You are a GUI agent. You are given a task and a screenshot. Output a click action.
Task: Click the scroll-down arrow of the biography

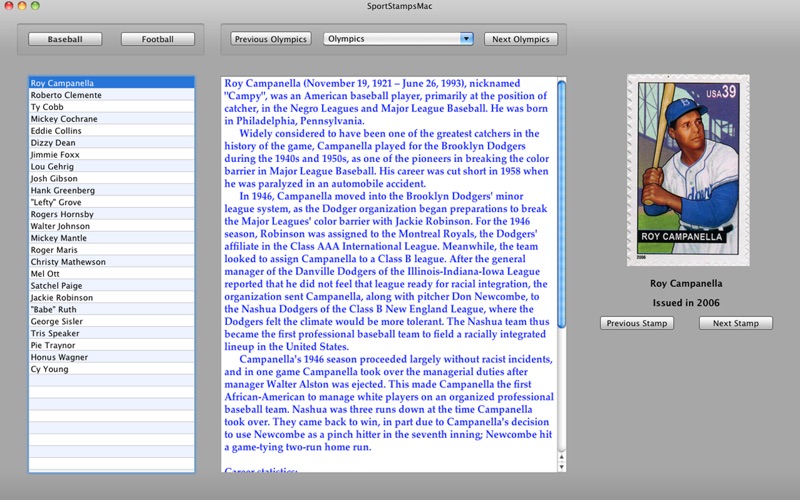561,466
